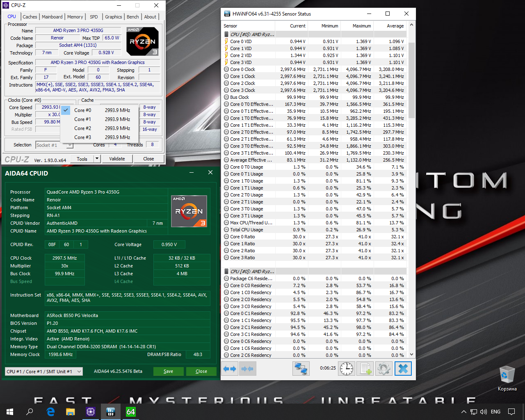The image size is (525, 420).
Task: Open taskbar search magnifier
Action: 30,412
